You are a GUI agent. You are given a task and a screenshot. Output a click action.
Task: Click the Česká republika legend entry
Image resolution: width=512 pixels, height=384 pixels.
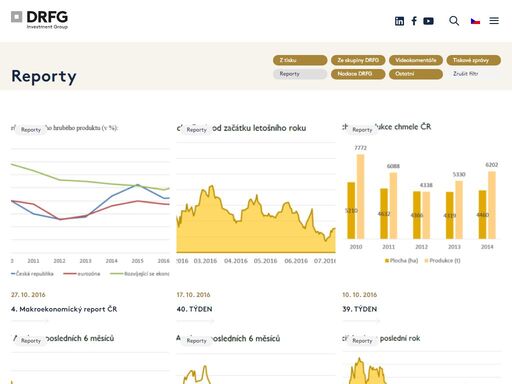coord(32,274)
